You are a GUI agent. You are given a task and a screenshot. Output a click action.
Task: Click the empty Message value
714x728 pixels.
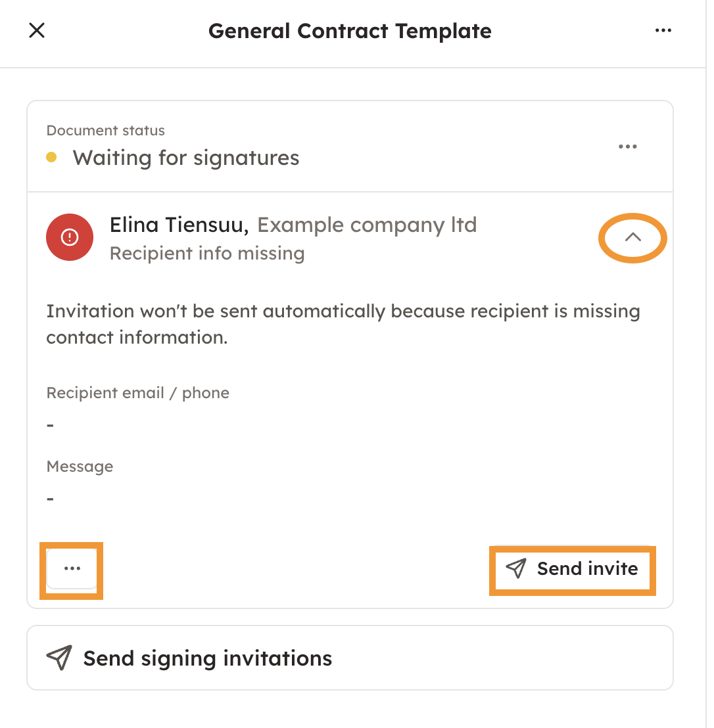pos(51,499)
